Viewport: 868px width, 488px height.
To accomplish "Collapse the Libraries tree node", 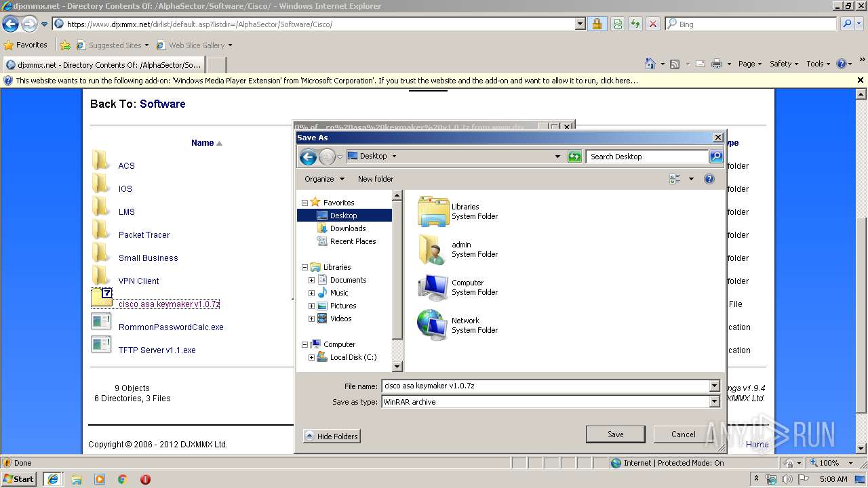I will point(304,267).
